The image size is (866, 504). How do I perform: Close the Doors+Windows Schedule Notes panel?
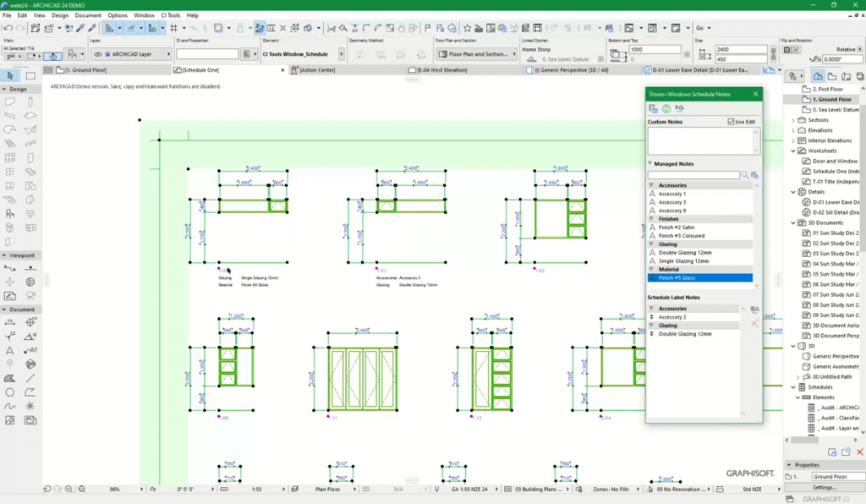[755, 95]
